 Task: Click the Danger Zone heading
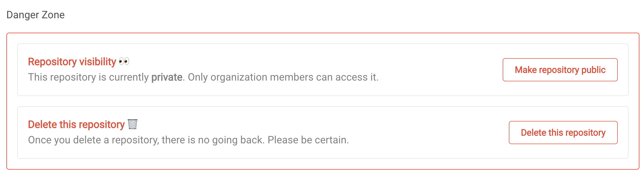(x=36, y=15)
